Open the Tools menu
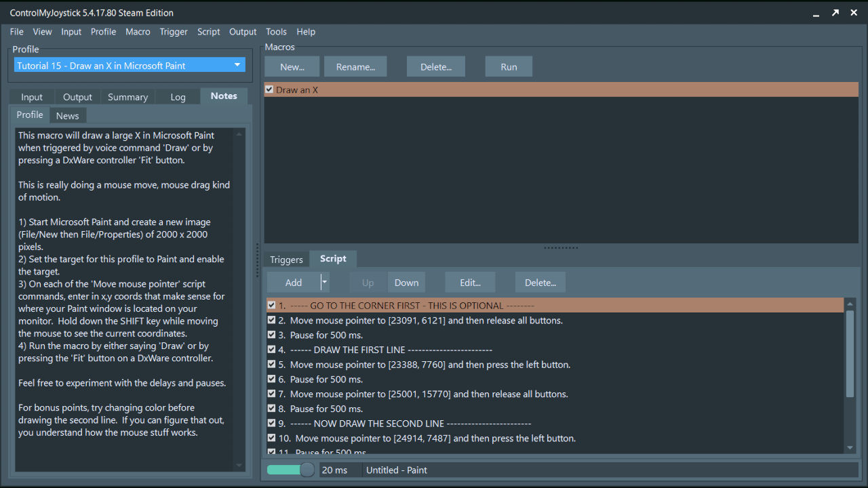Image resolution: width=868 pixels, height=488 pixels. point(276,31)
